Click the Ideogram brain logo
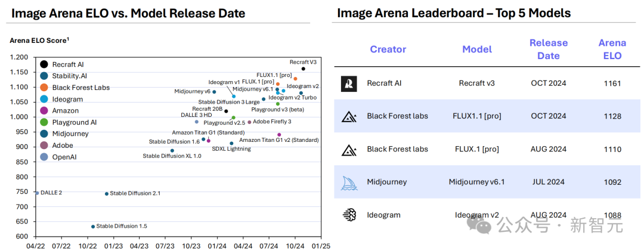 (349, 215)
